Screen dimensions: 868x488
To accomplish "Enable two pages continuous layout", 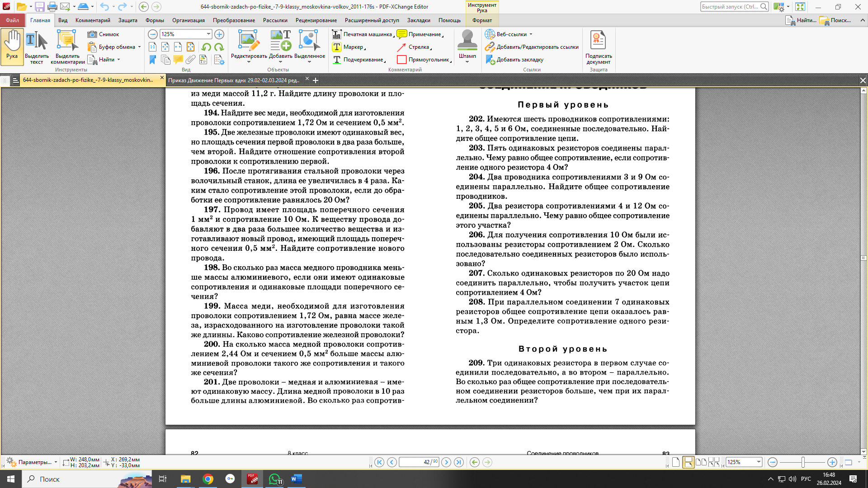I will coord(714,462).
